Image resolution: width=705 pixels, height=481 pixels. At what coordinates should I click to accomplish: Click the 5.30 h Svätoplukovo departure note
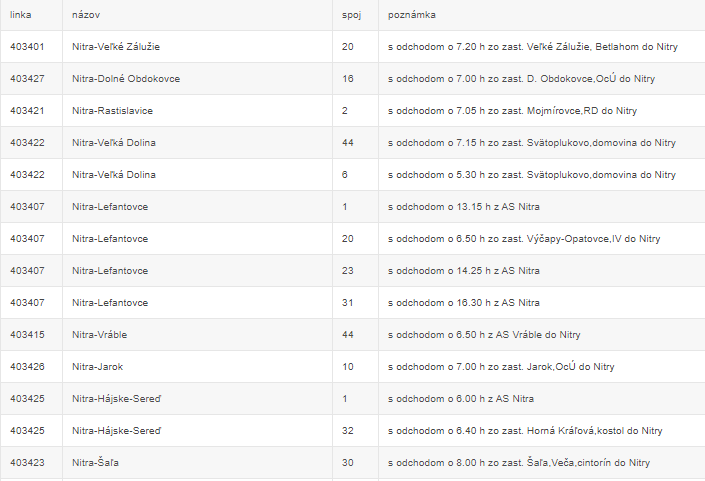tap(532, 174)
